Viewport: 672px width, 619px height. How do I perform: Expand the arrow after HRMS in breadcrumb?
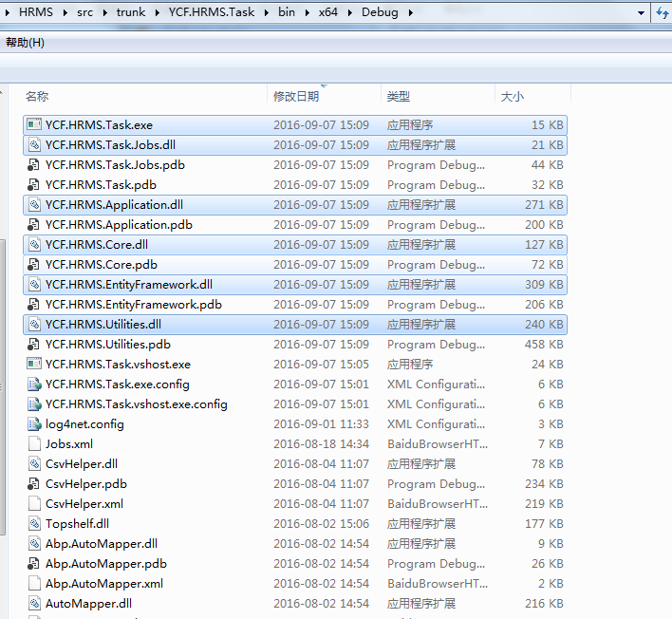coord(65,13)
